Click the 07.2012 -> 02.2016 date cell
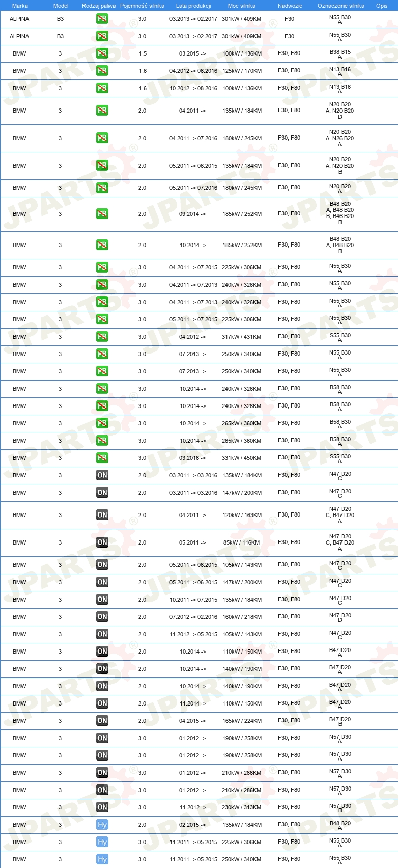 click(x=193, y=617)
